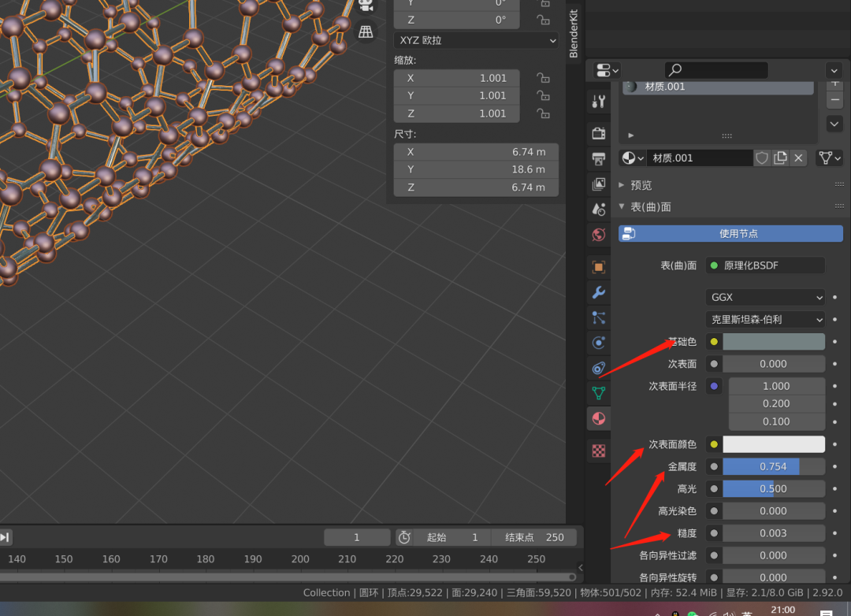Click the search magnifier in properties
Image resolution: width=851 pixels, height=616 pixels.
[x=675, y=70]
